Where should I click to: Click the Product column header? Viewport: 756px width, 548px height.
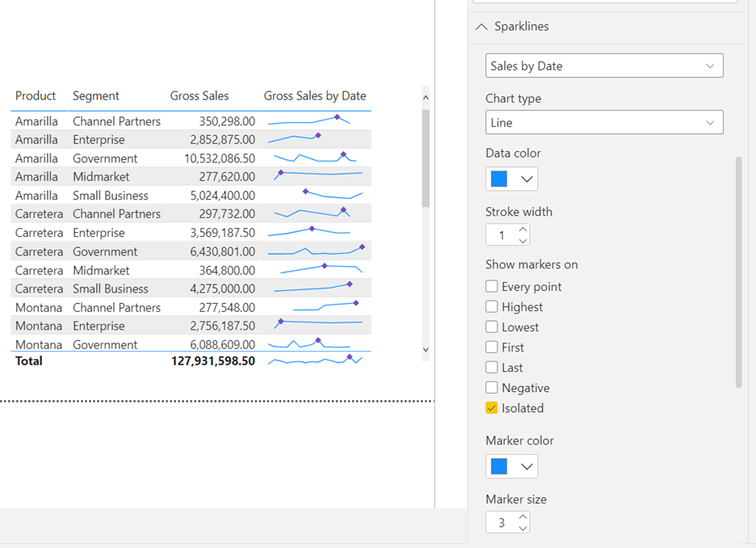tap(36, 96)
